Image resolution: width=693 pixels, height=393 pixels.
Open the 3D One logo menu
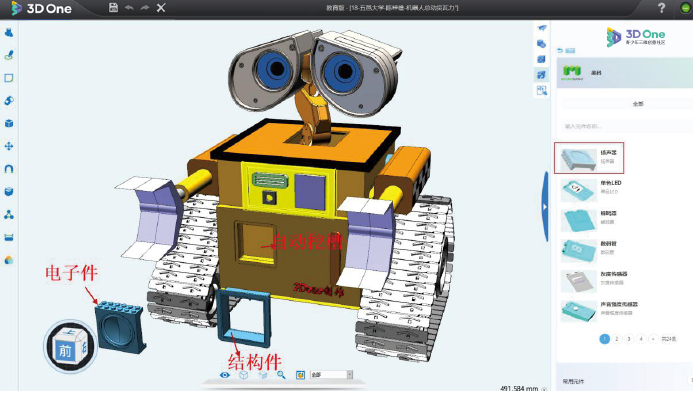pos(41,8)
